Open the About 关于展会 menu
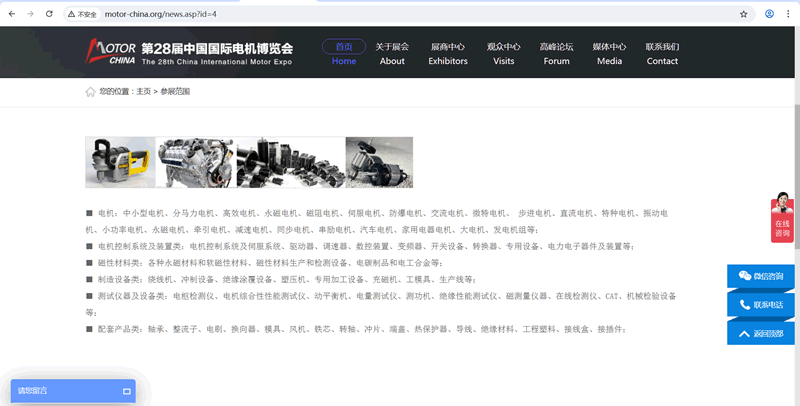Viewport: 800px width, 406px height. (392, 53)
